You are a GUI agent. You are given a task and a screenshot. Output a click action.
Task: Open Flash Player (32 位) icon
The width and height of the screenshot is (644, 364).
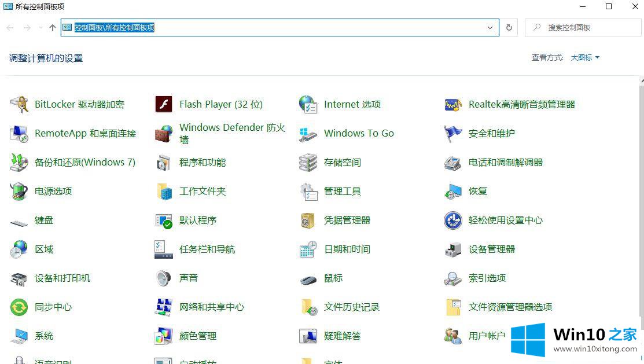(164, 104)
